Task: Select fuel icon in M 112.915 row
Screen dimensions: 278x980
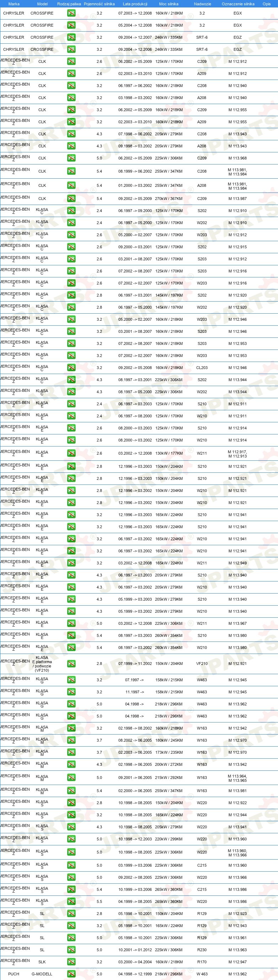Action: (x=71, y=247)
